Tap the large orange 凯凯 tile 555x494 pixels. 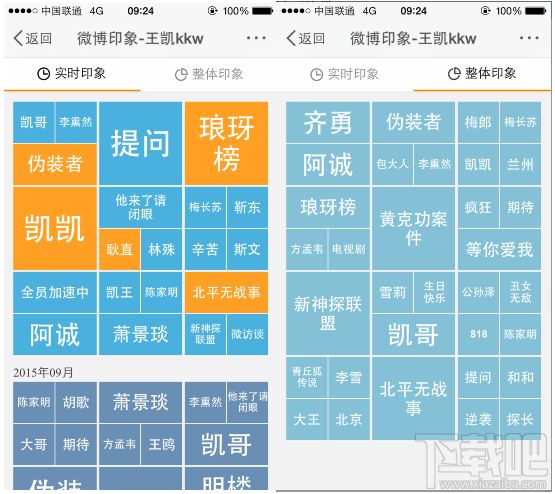tap(55, 229)
